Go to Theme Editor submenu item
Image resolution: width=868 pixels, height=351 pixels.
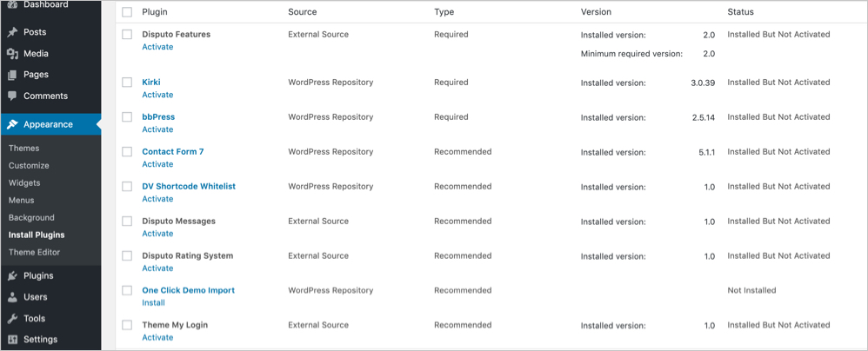[34, 252]
